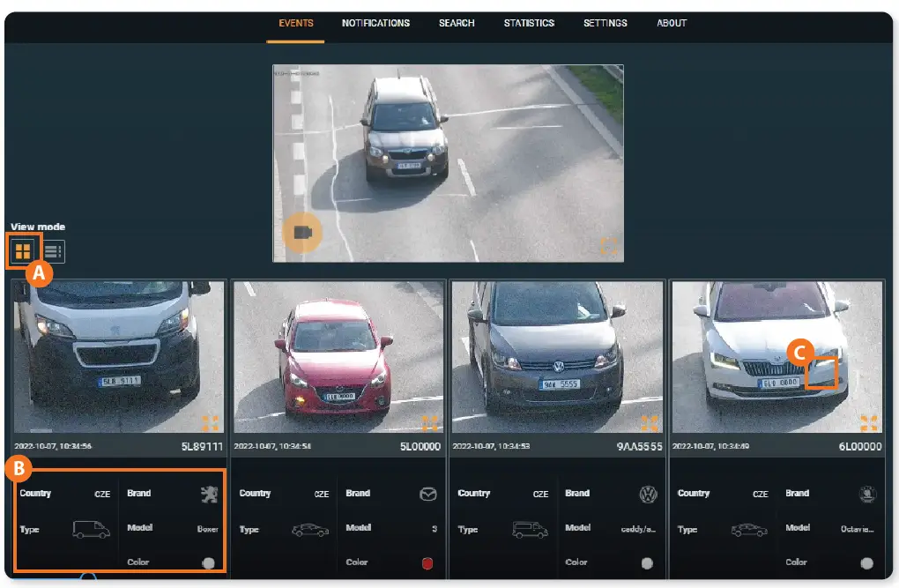Click the Volkswagen brand logo icon
The width and height of the screenshot is (899, 588).
648,495
